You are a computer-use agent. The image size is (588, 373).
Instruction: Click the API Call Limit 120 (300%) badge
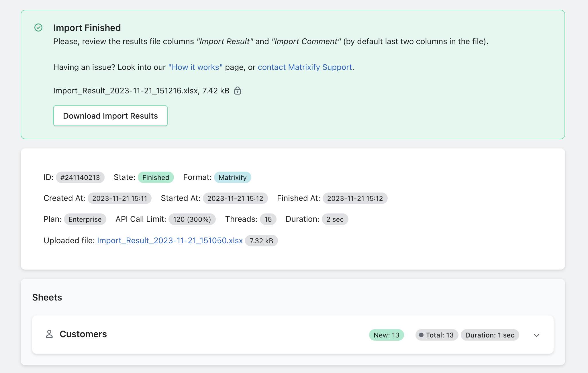192,219
